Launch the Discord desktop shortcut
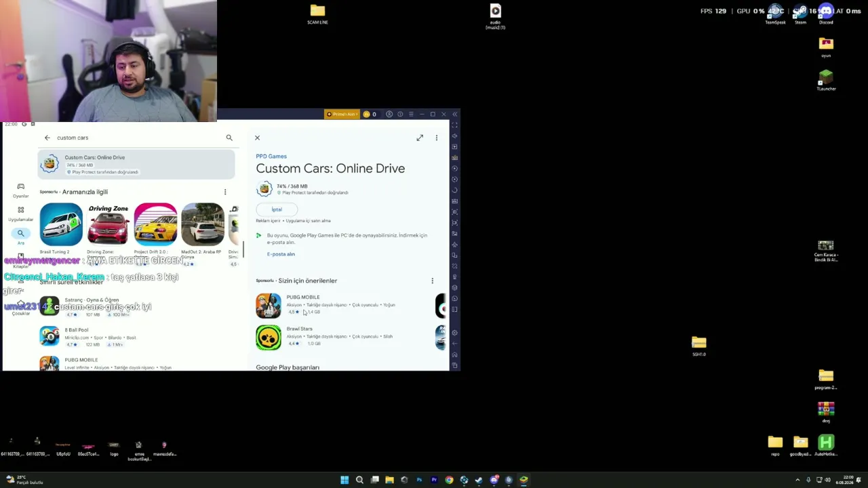Image resolution: width=868 pixels, height=488 pixels. click(826, 14)
